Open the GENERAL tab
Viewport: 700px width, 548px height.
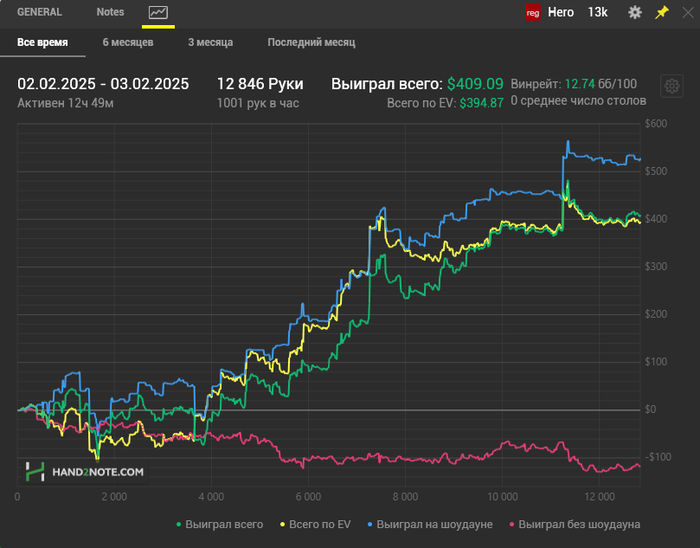point(39,12)
